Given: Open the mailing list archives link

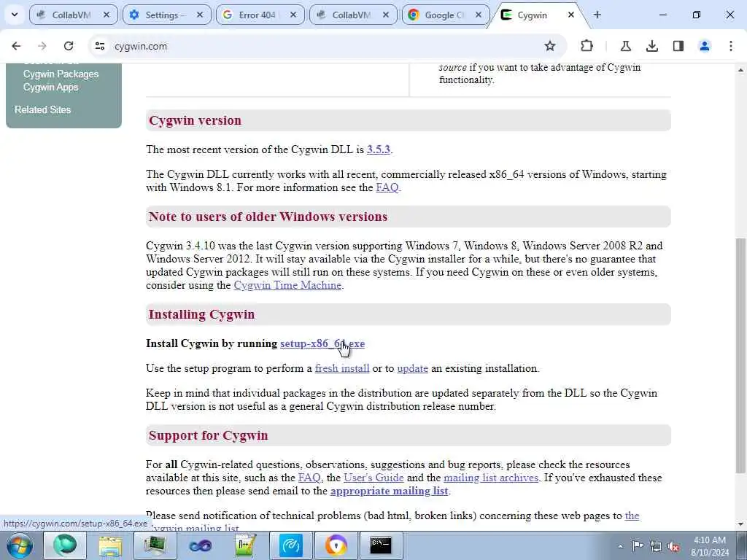Looking at the screenshot, I should tap(491, 478).
